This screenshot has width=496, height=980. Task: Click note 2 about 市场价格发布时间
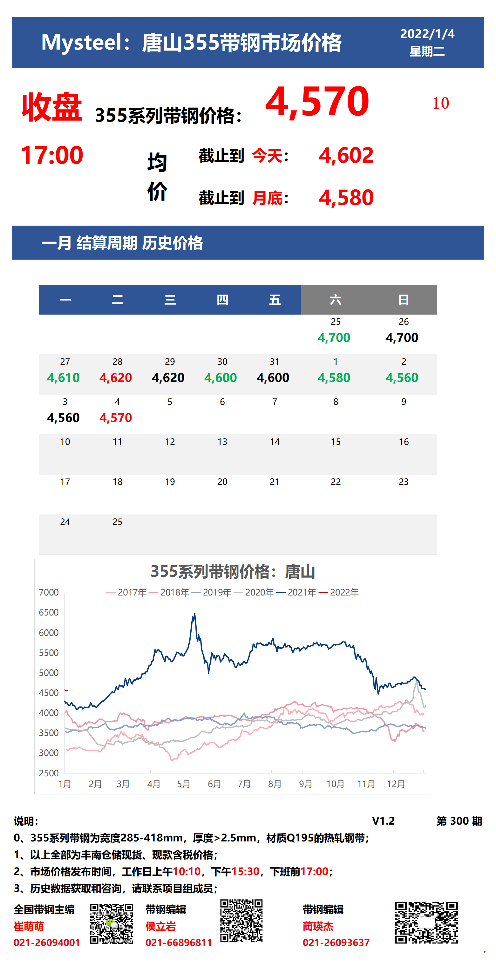173,872
